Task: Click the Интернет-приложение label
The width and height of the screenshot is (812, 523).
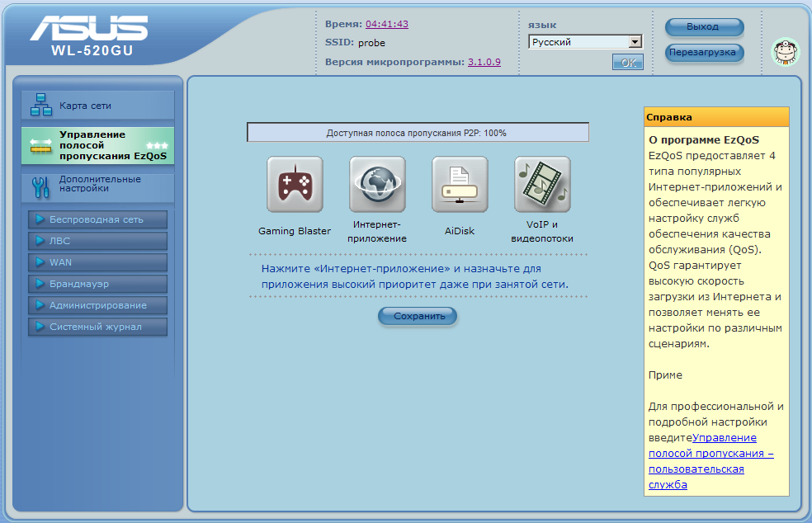Action: pyautogui.click(x=377, y=232)
